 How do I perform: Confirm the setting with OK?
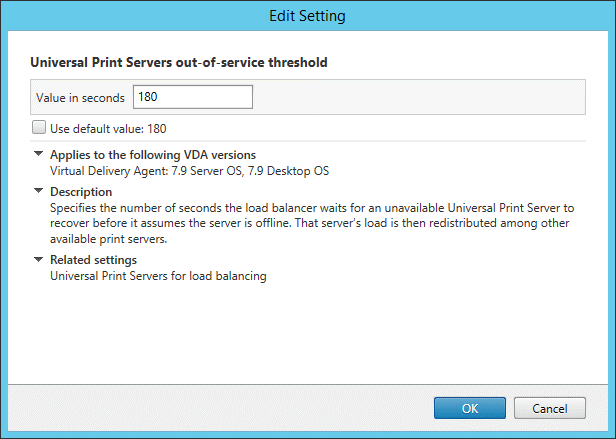point(470,408)
